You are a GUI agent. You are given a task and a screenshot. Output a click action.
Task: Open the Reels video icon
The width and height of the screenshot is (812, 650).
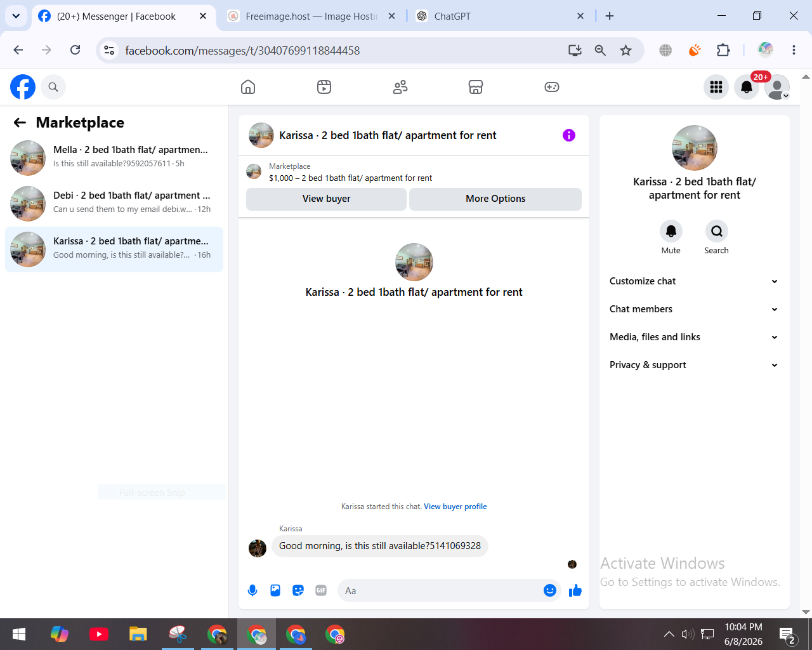pos(324,87)
